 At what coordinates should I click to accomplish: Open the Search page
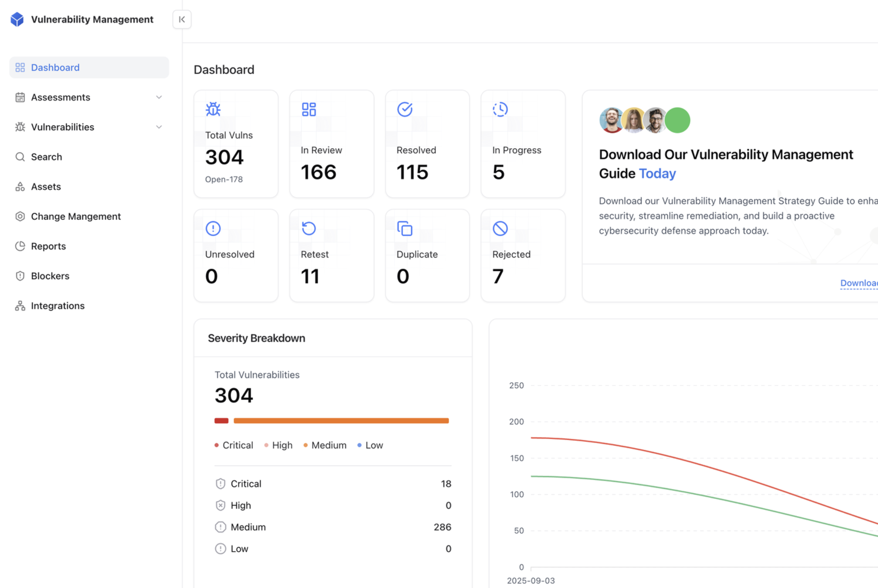click(x=89, y=157)
